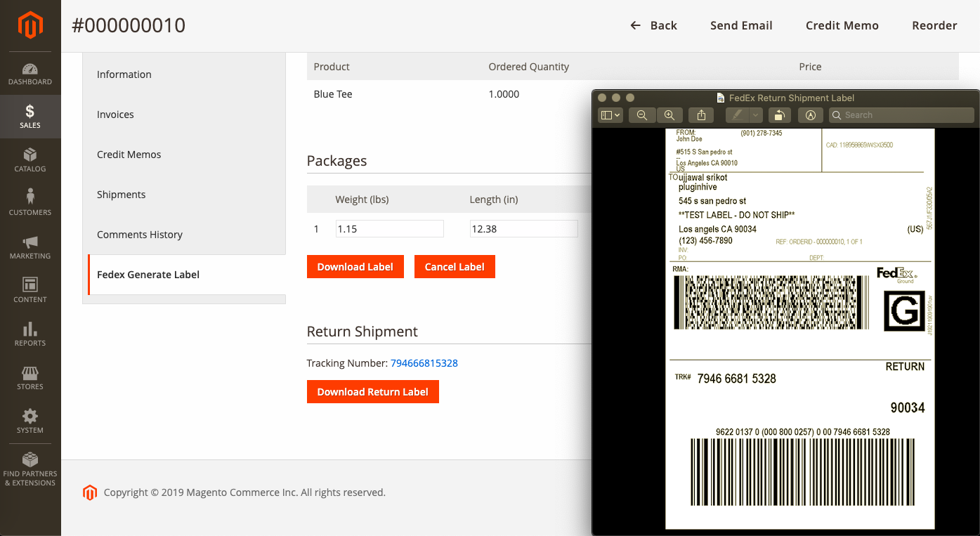The width and height of the screenshot is (980, 536).
Task: Click the Download Label button
Action: point(355,267)
